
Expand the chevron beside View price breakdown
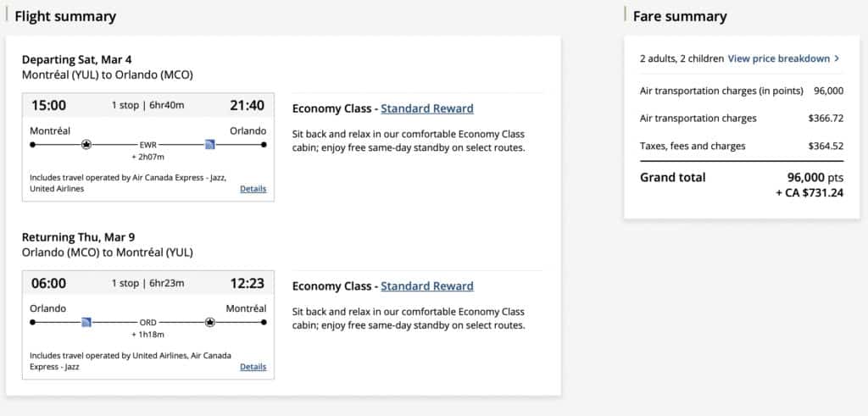click(837, 58)
